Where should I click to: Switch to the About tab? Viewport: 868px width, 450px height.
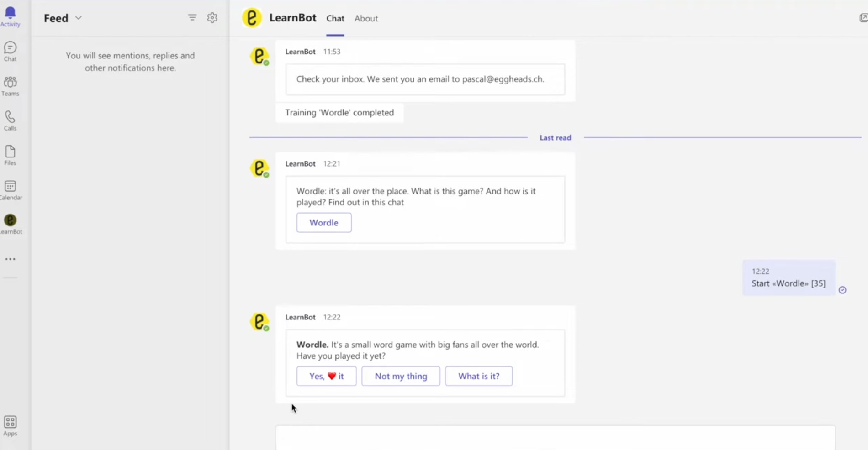coord(366,18)
